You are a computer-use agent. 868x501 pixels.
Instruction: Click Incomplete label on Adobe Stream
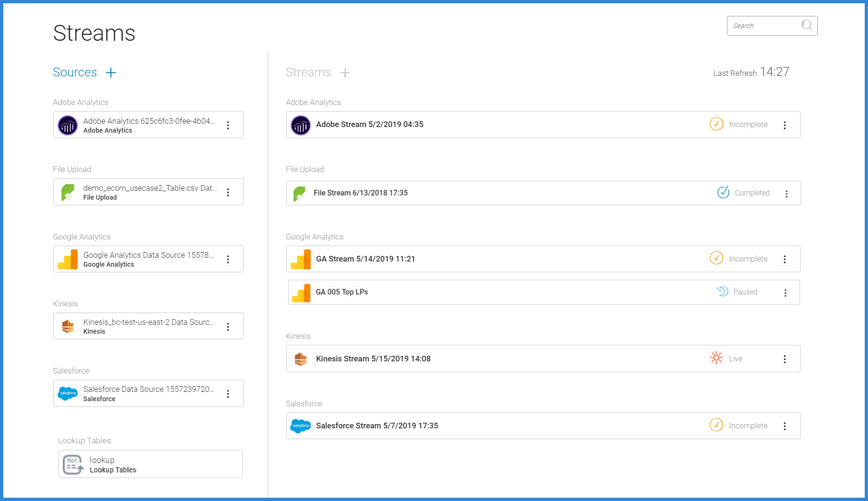coord(748,124)
